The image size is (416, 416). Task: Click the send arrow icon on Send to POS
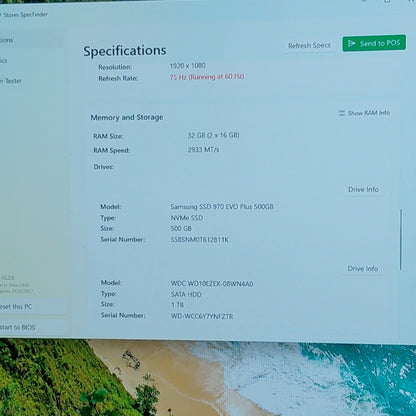351,43
